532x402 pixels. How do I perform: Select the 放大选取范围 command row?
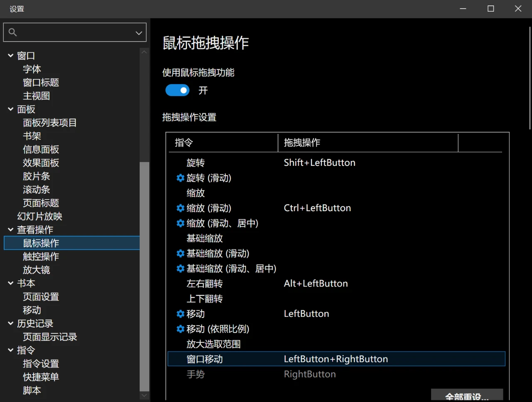tap(336, 344)
